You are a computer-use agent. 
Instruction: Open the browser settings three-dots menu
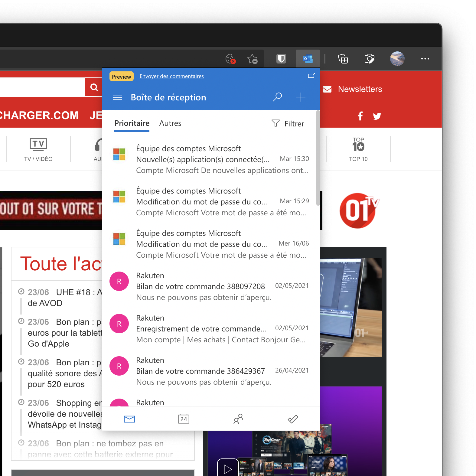coord(425,59)
